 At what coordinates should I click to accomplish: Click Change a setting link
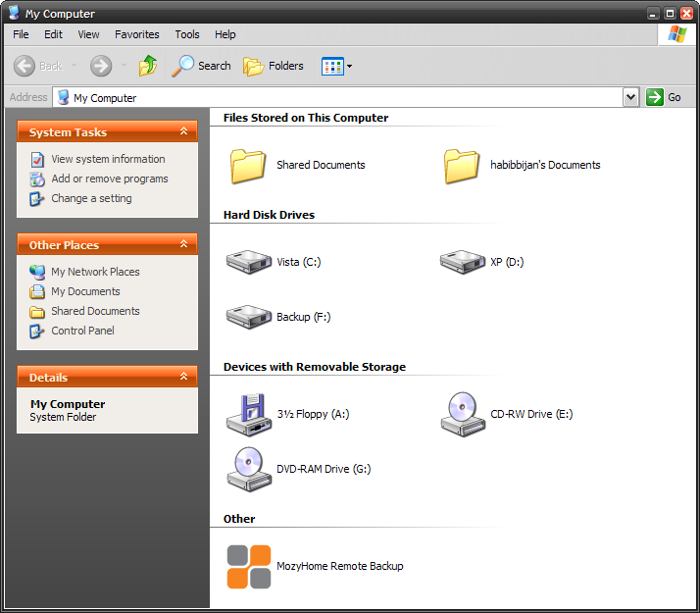[x=91, y=198]
